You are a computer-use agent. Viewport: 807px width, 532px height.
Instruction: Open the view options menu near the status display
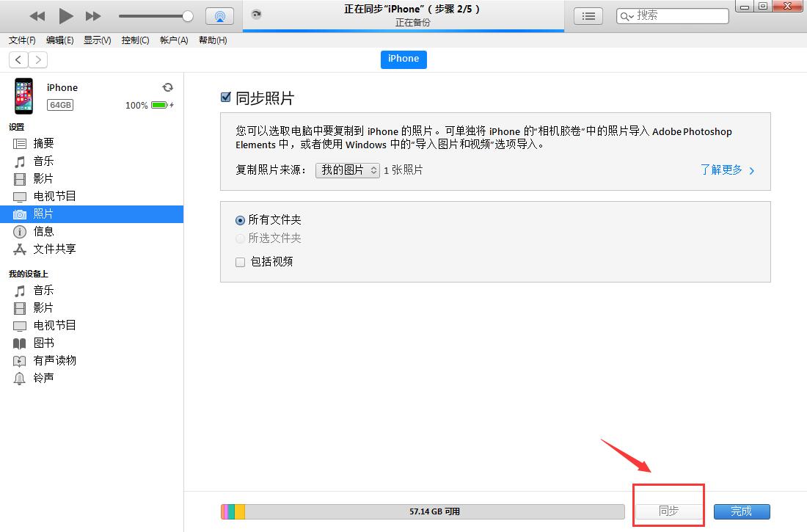588,15
